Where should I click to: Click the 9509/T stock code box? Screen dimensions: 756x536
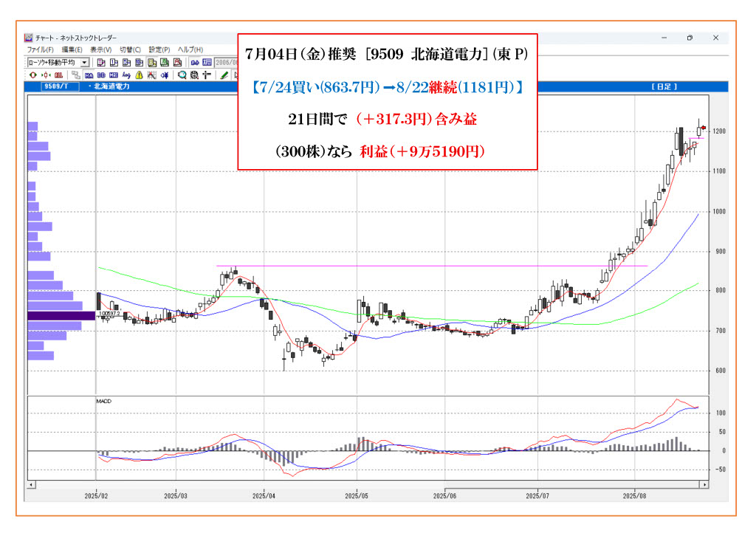[x=54, y=86]
